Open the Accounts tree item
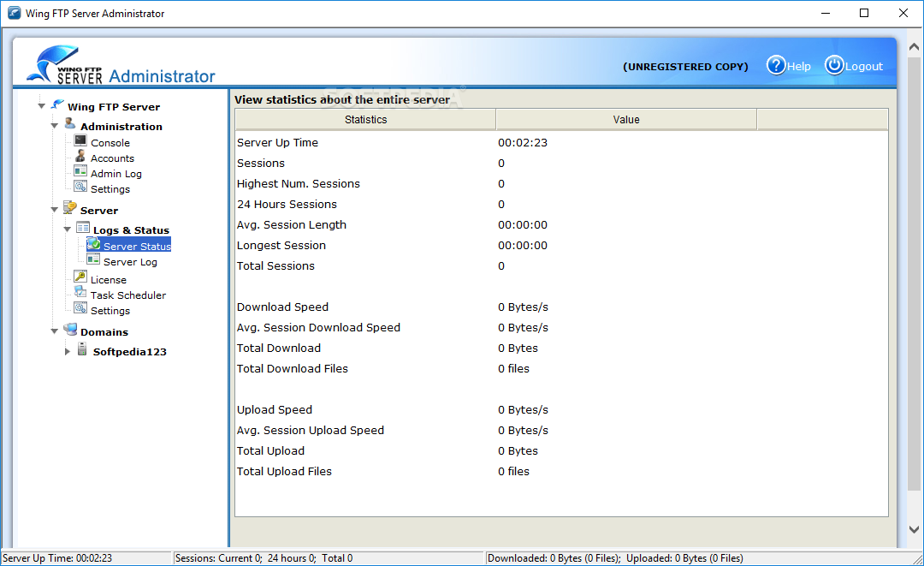 coord(113,158)
